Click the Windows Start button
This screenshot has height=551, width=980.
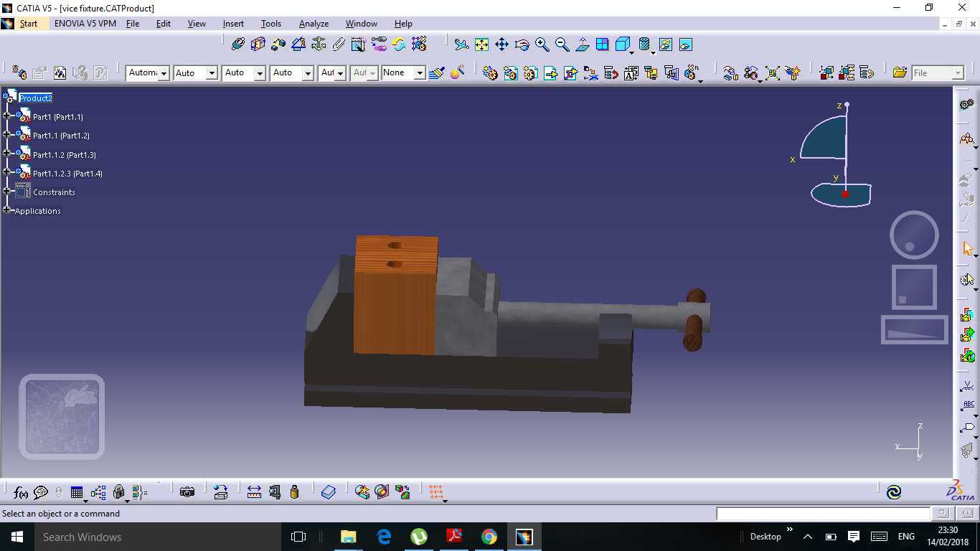click(17, 537)
